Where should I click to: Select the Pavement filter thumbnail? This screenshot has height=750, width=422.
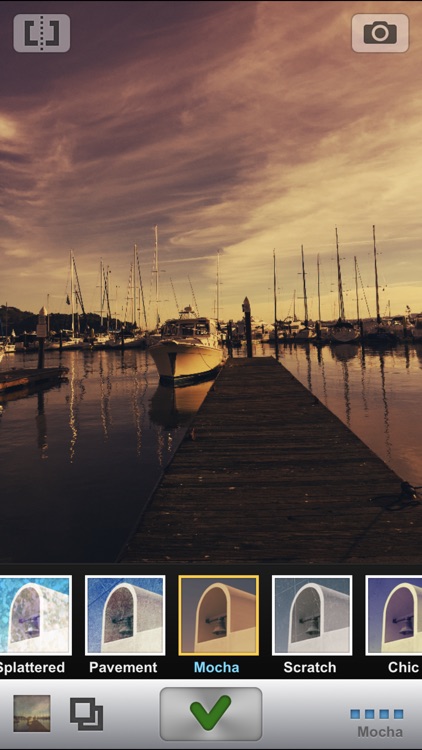pyautogui.click(x=125, y=615)
